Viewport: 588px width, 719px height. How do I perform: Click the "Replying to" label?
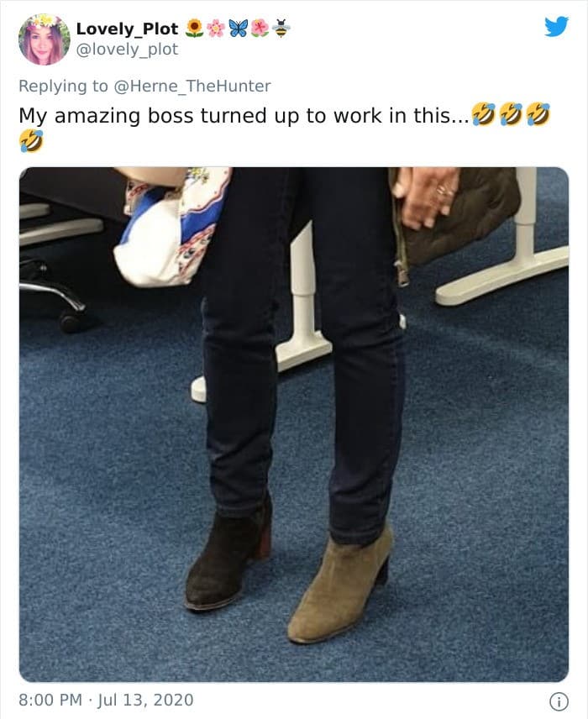63,87
